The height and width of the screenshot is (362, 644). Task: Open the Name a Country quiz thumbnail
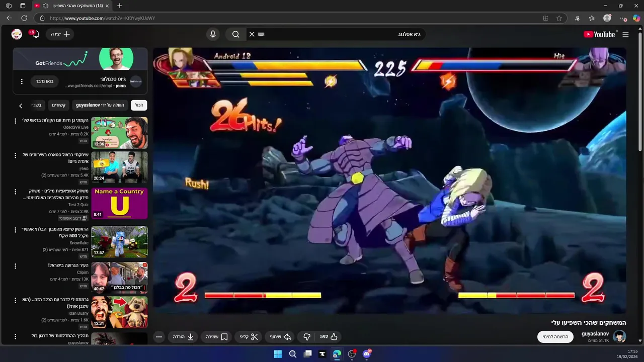[x=119, y=203]
